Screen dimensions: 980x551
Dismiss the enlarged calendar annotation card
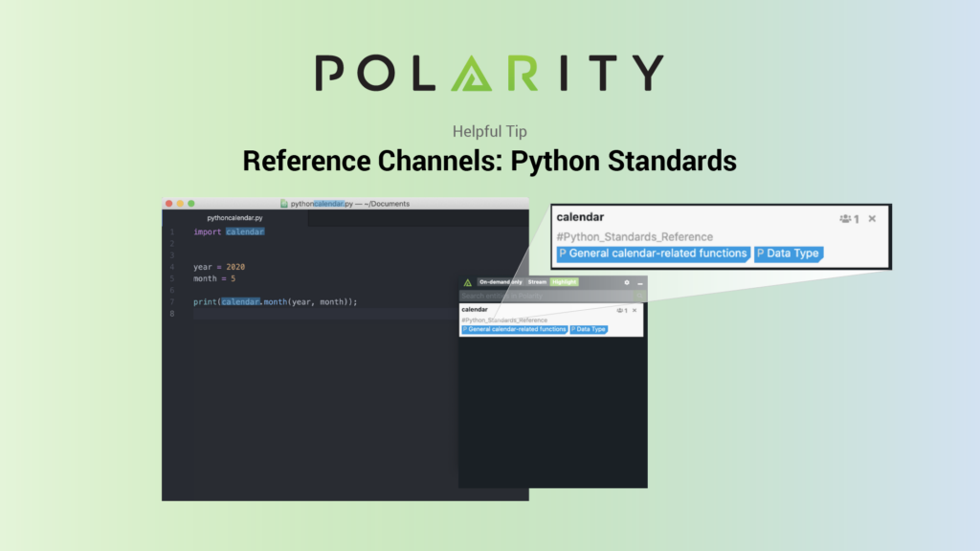(x=872, y=219)
